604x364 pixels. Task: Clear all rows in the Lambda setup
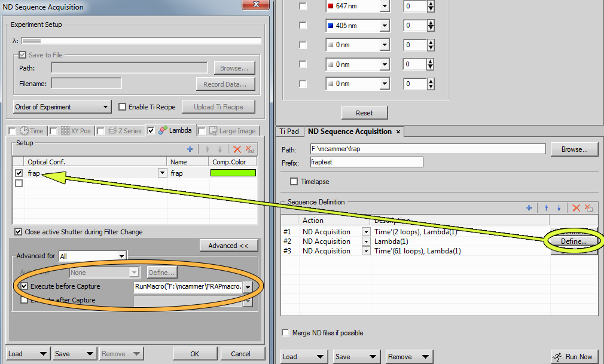pyautogui.click(x=250, y=149)
